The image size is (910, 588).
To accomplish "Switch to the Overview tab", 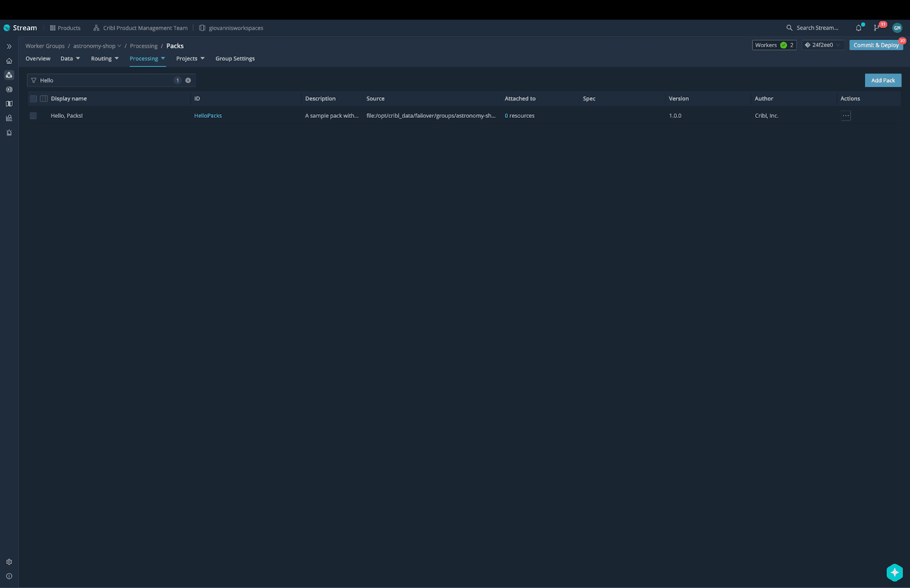I will pos(38,59).
